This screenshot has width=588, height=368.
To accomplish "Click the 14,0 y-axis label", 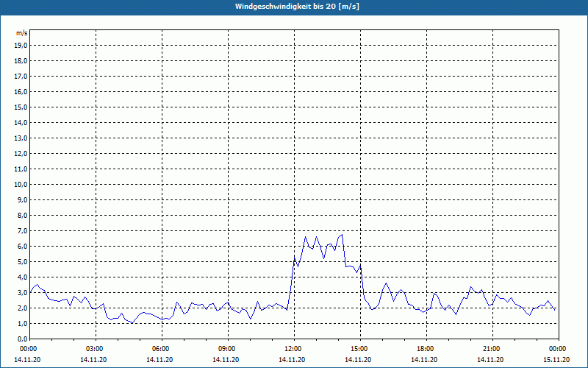I will pos(21,122).
